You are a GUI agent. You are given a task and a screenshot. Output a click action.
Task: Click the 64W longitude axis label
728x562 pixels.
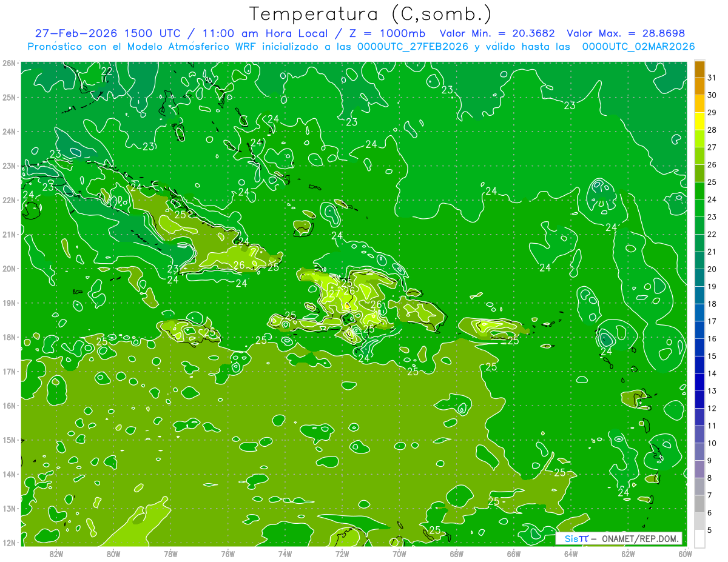571,554
